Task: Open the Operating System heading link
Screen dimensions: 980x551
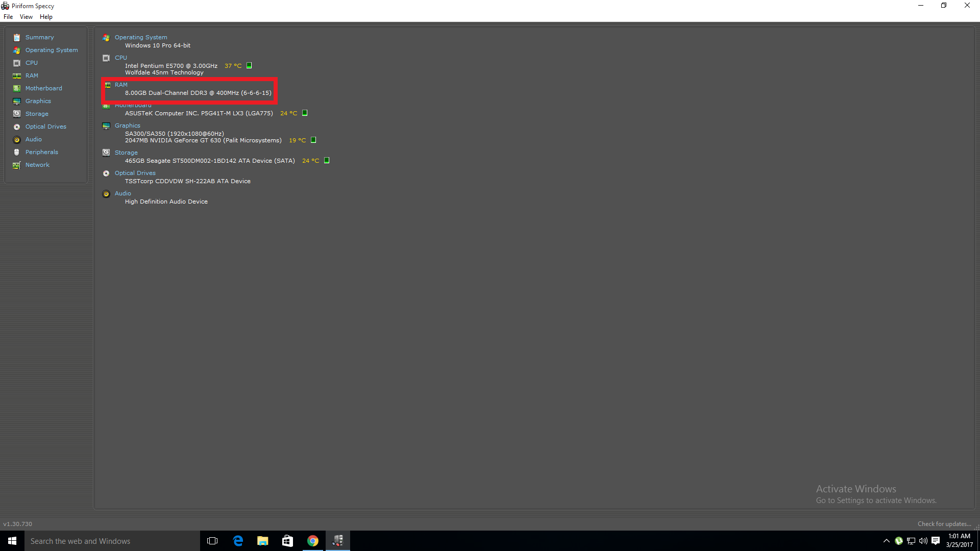Action: 141,37
